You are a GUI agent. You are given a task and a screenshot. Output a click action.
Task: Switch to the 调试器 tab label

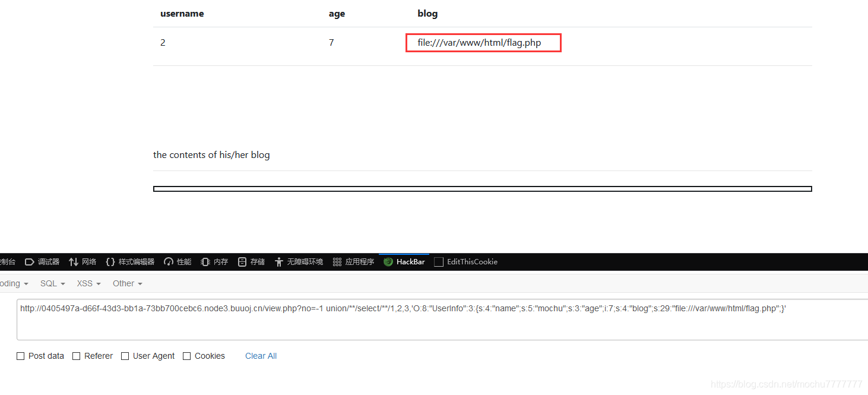[x=49, y=262]
